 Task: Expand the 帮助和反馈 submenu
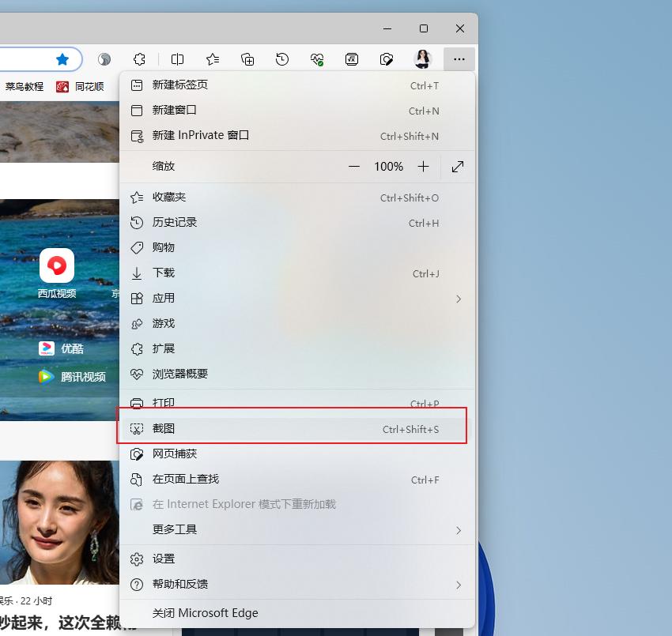tap(459, 585)
